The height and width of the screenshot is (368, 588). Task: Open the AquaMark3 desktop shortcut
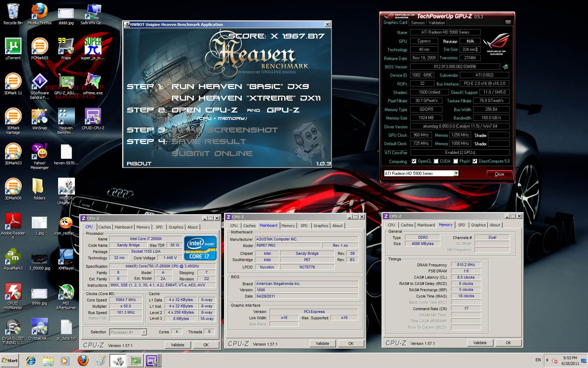coord(13,259)
